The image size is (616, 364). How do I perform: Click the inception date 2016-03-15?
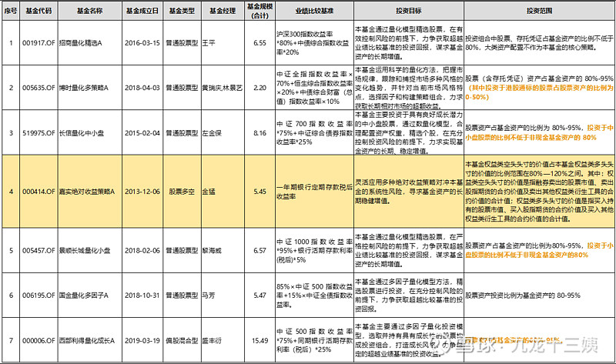click(142, 43)
